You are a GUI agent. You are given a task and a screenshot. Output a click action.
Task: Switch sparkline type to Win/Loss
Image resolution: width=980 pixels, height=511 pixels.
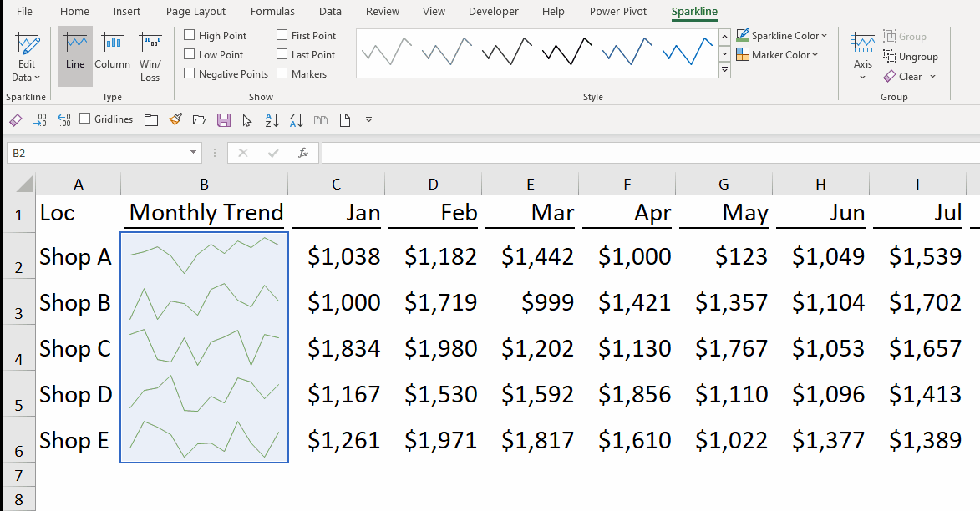click(x=150, y=56)
